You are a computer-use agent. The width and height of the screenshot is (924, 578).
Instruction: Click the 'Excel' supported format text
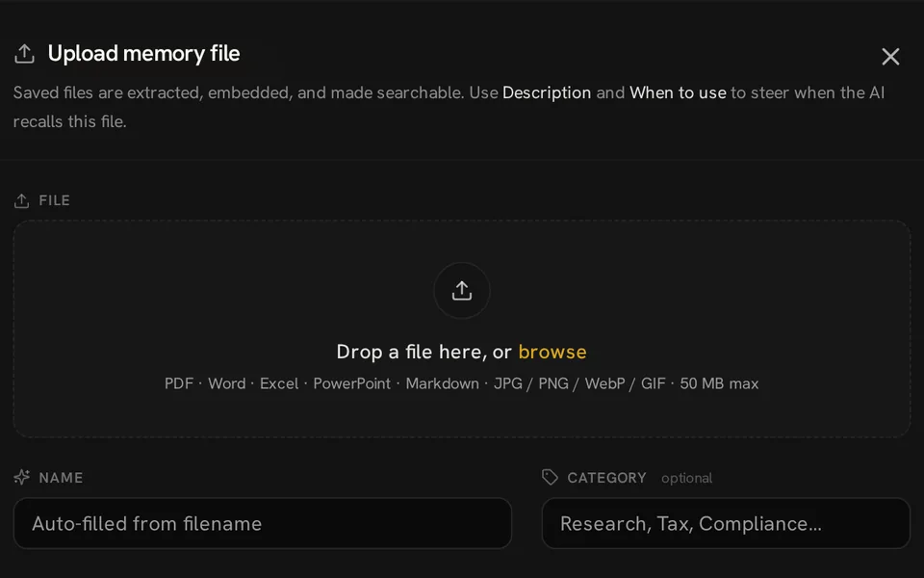279,383
